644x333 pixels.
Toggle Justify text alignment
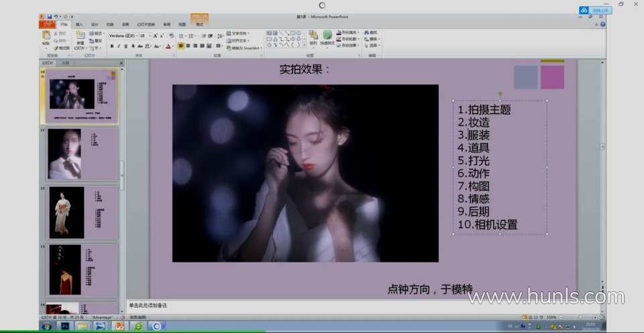[x=203, y=46]
